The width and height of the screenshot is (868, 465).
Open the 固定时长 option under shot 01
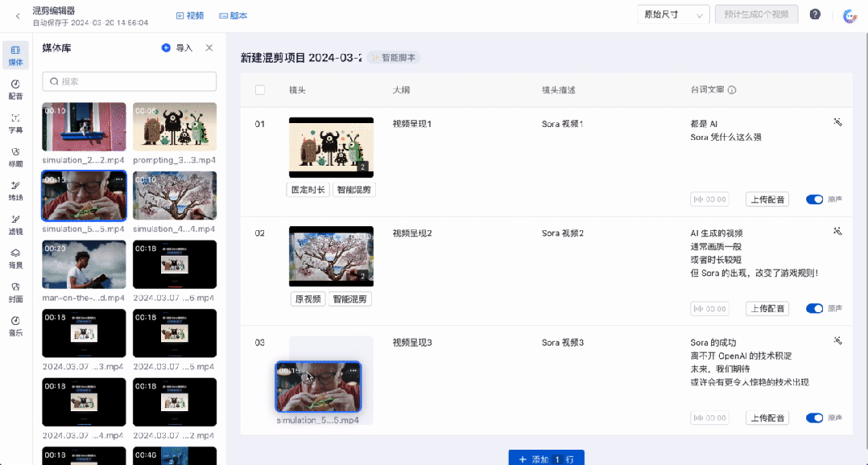(x=308, y=190)
